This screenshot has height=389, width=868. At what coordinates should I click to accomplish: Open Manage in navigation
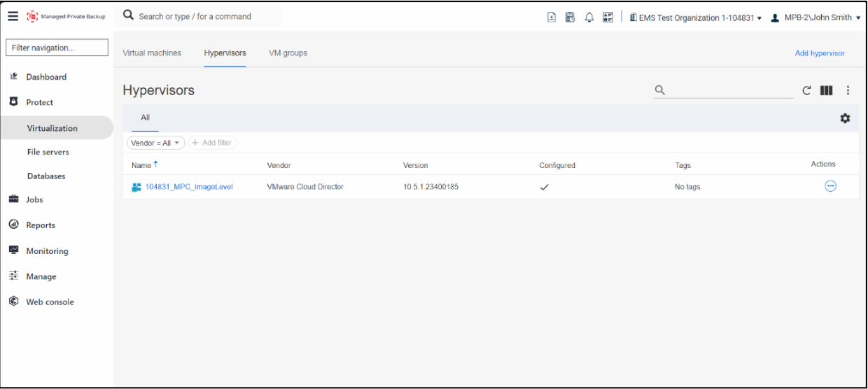(x=41, y=276)
